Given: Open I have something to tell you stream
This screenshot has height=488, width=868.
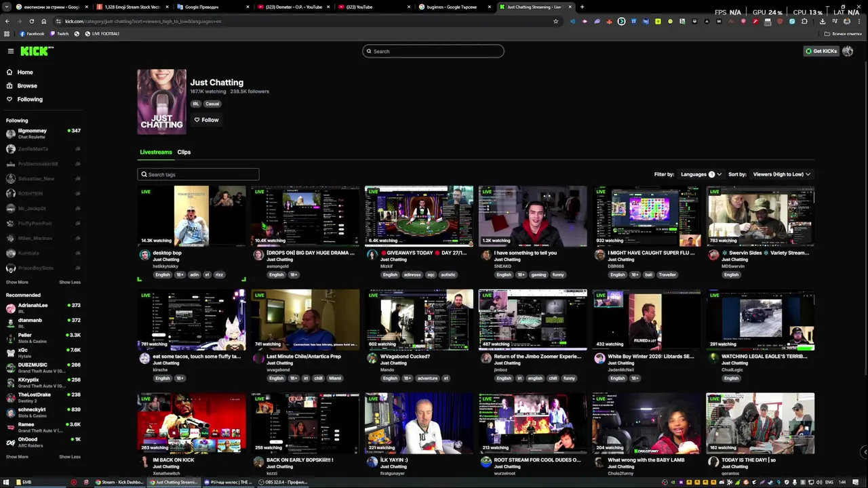Looking at the screenshot, I should 533,216.
